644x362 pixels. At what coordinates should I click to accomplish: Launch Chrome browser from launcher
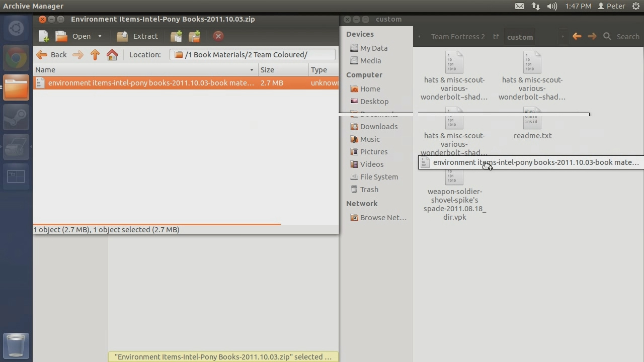[16, 58]
